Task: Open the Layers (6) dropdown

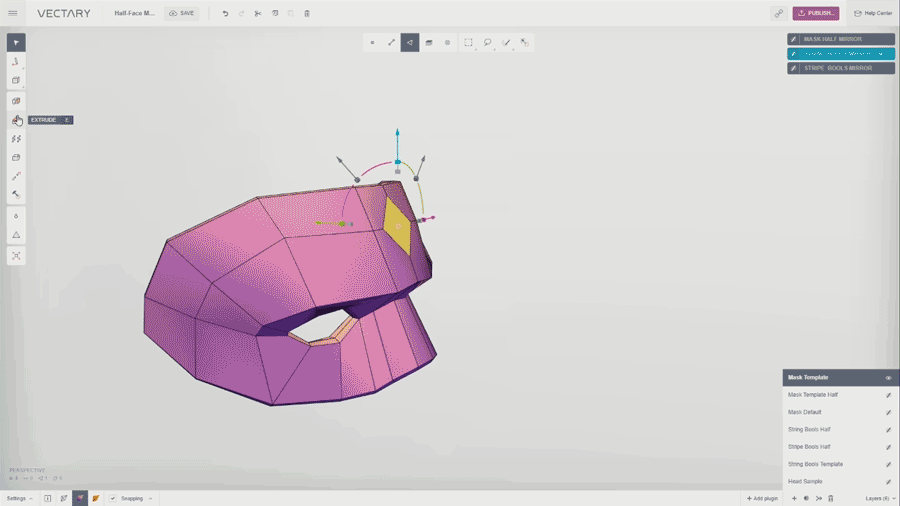Action: pyautogui.click(x=880, y=498)
